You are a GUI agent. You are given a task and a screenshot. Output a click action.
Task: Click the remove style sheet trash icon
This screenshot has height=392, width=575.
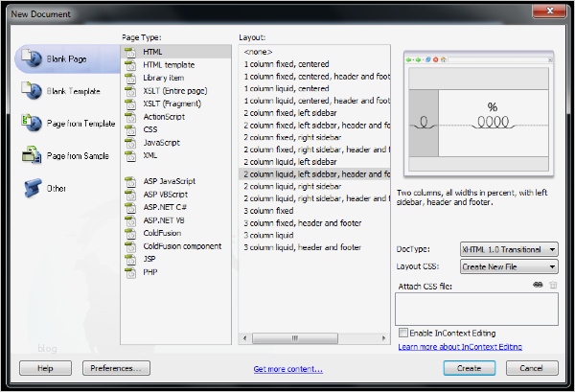(553, 285)
